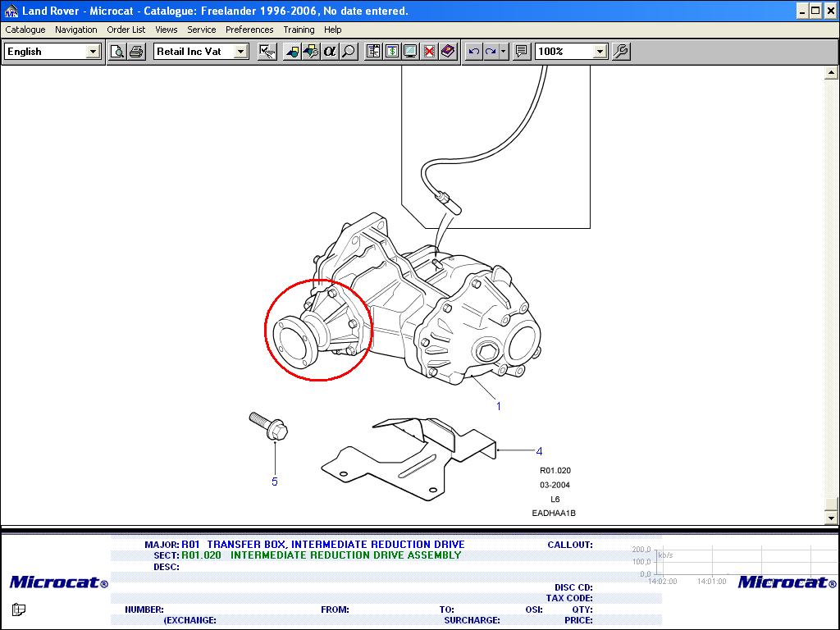Click the book icon in toolbar
The width and height of the screenshot is (840, 630).
tap(448, 52)
